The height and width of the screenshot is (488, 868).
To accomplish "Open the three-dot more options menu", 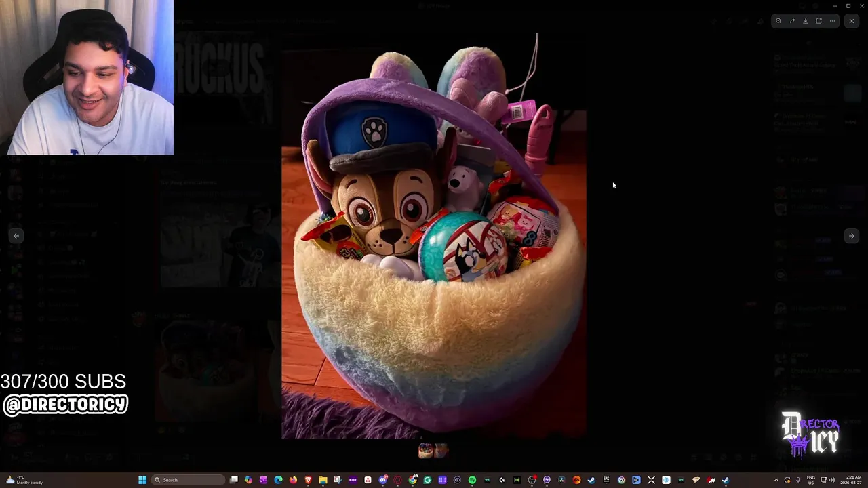I will coord(832,21).
